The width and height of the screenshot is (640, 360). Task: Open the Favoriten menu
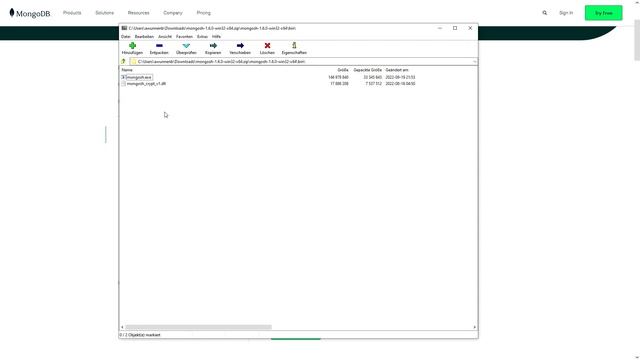pos(184,37)
